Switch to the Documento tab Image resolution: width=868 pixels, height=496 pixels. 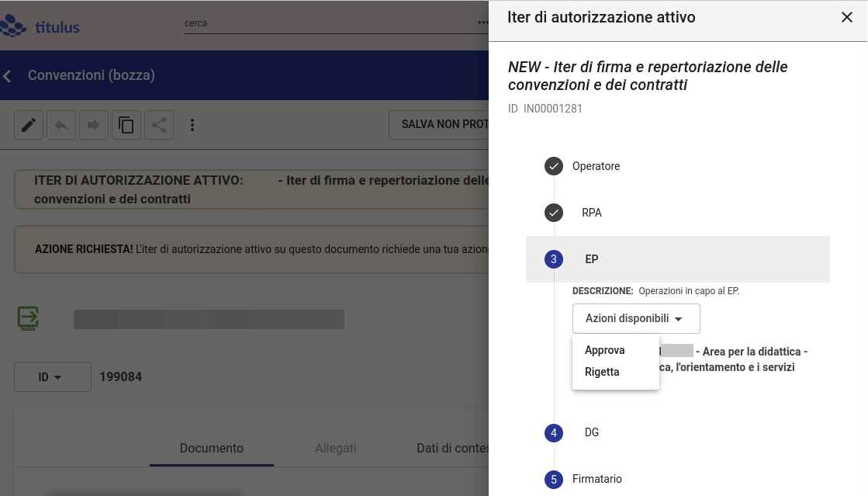coord(211,449)
